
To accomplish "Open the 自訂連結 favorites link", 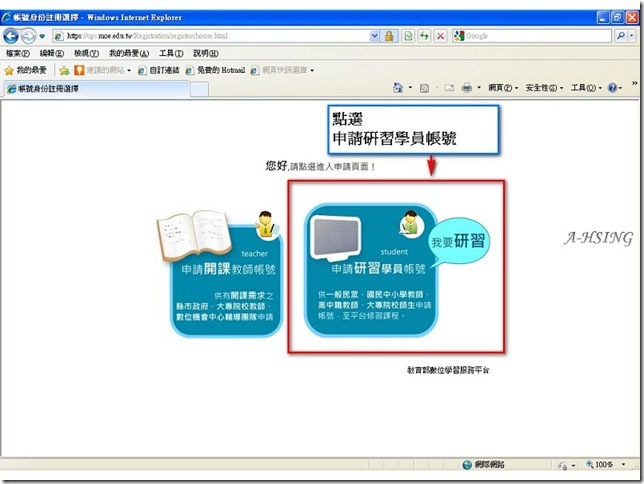I will [x=159, y=71].
